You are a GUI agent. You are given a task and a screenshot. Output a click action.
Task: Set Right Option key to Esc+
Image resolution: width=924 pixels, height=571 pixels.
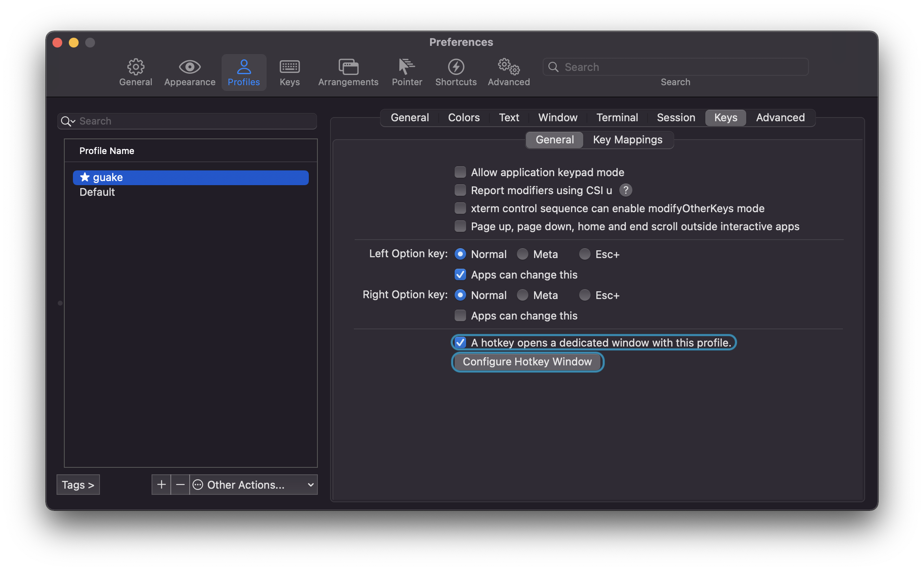click(585, 295)
